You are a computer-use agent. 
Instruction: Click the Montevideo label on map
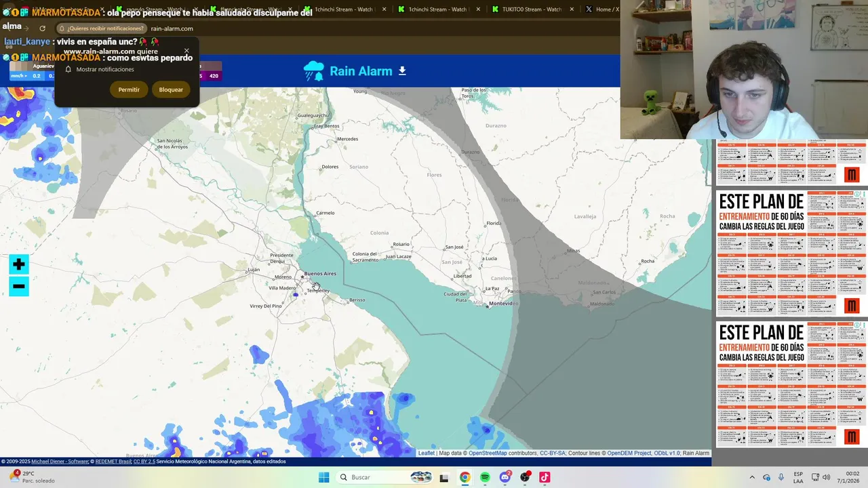pyautogui.click(x=504, y=304)
